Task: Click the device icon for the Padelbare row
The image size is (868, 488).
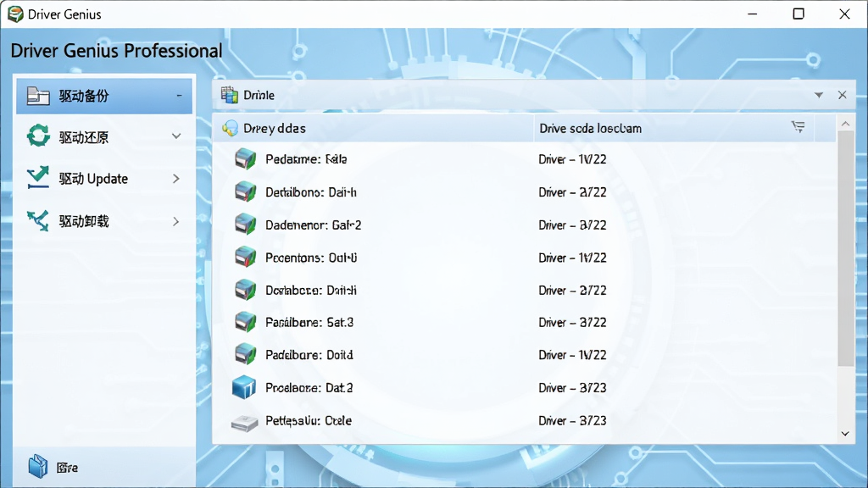Action: click(245, 355)
